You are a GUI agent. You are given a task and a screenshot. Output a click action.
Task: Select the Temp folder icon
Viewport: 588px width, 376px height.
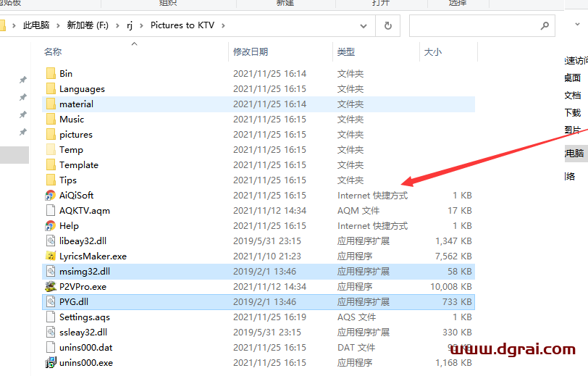coord(51,149)
